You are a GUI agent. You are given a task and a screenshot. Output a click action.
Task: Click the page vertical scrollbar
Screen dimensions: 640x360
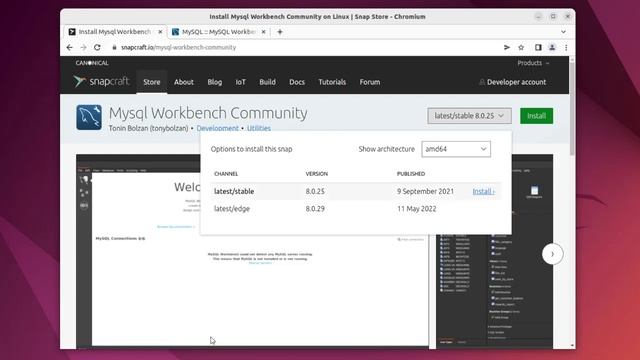pyautogui.click(x=572, y=108)
